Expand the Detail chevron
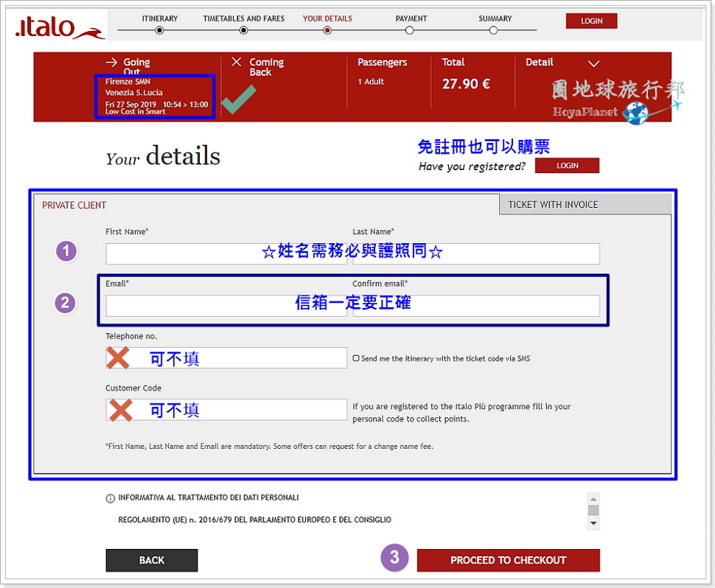Image resolution: width=715 pixels, height=588 pixels. pos(593,63)
